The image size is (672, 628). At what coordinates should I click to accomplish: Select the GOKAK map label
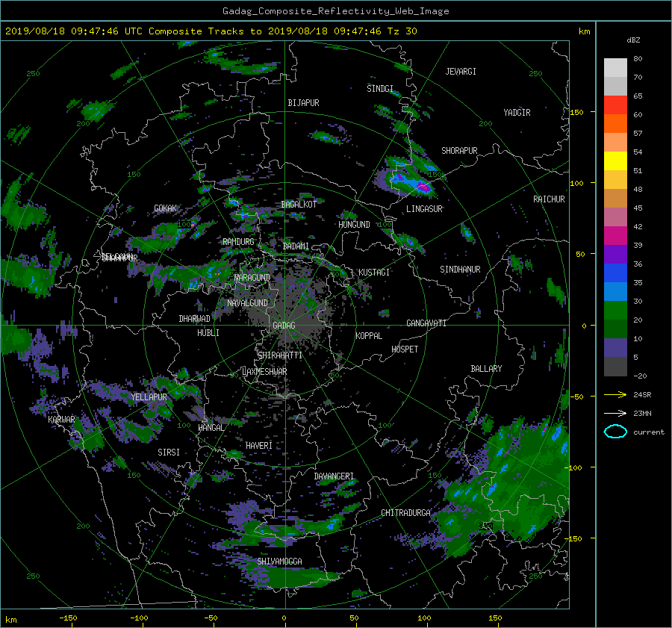pos(165,208)
